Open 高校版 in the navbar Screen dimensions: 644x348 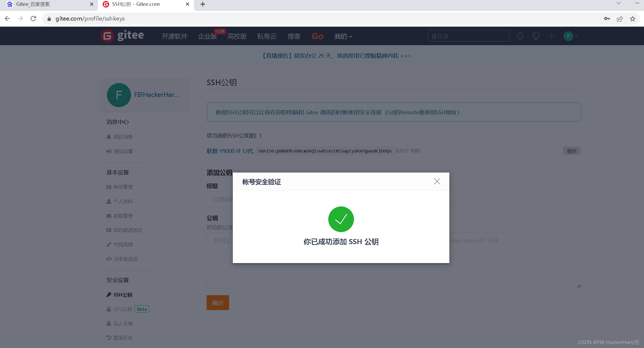(237, 36)
